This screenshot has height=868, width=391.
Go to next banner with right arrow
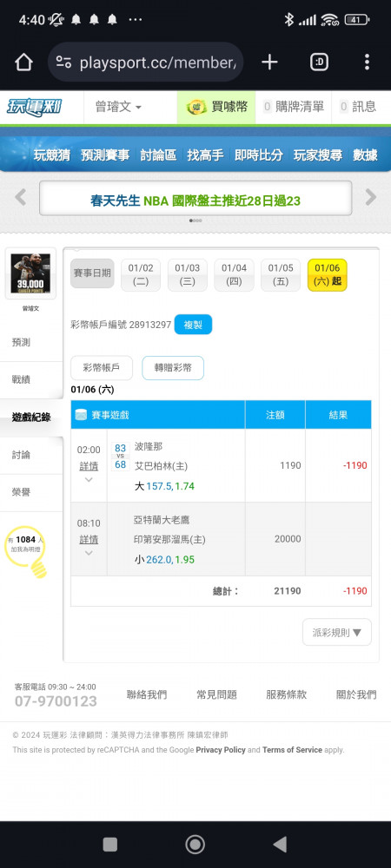(x=370, y=197)
